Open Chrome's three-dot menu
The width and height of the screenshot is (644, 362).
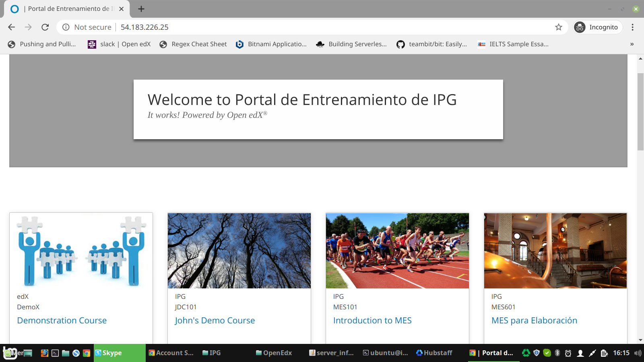[x=632, y=27]
